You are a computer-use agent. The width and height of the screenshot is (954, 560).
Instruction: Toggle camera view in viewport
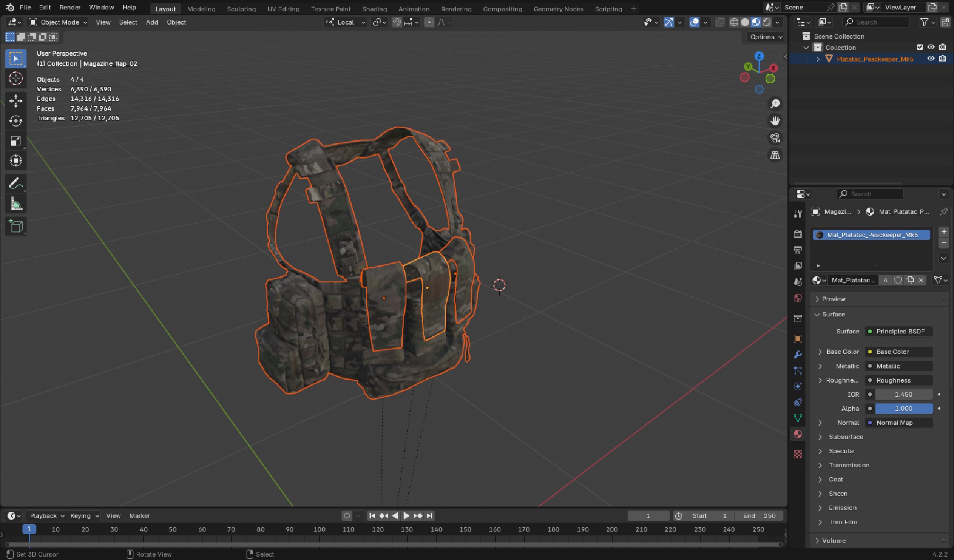point(775,138)
